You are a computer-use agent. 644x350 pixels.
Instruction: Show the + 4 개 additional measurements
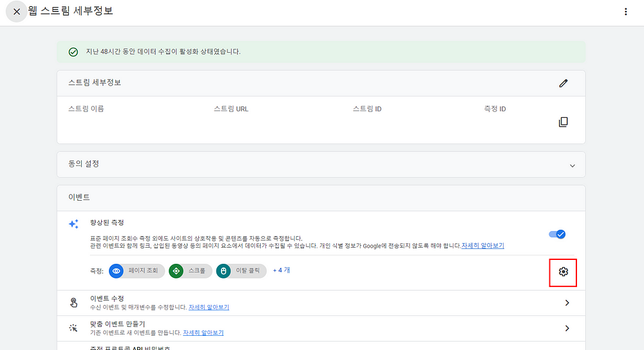coord(281,270)
